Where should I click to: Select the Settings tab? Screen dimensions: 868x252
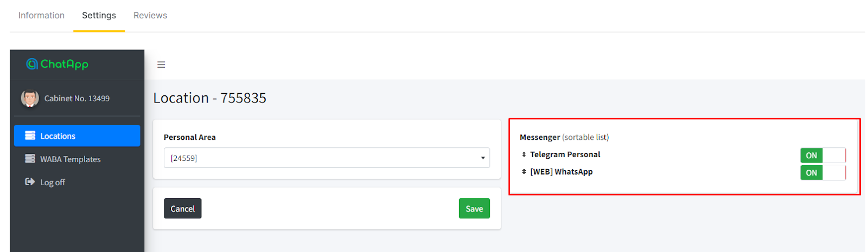point(99,15)
